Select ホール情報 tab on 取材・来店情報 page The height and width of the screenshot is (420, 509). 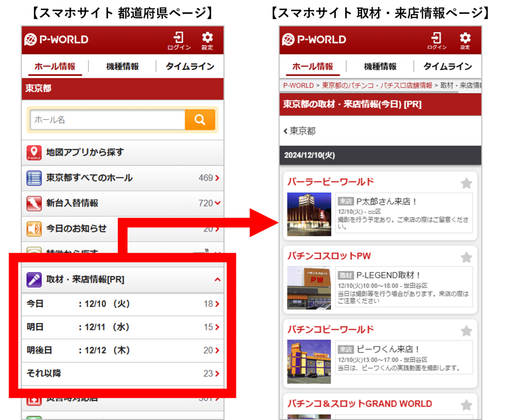tap(313, 66)
